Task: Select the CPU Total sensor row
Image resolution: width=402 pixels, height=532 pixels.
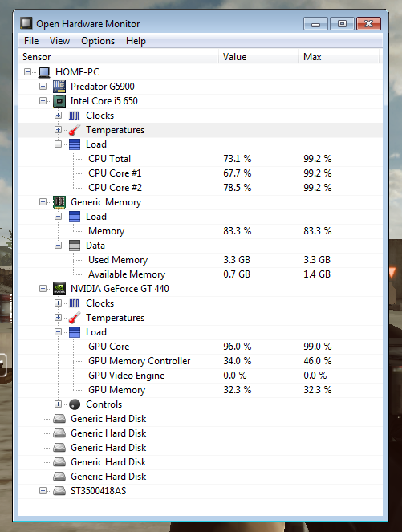Action: (201, 159)
